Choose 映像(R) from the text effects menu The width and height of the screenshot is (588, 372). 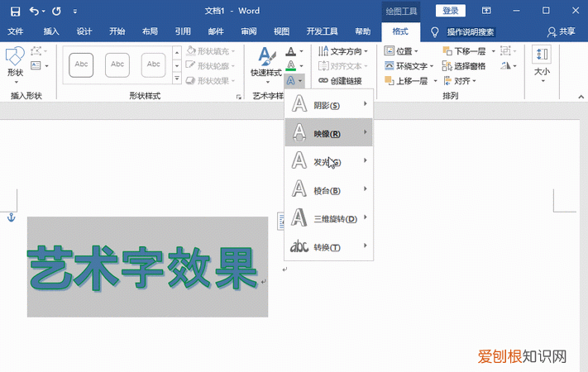[329, 132]
